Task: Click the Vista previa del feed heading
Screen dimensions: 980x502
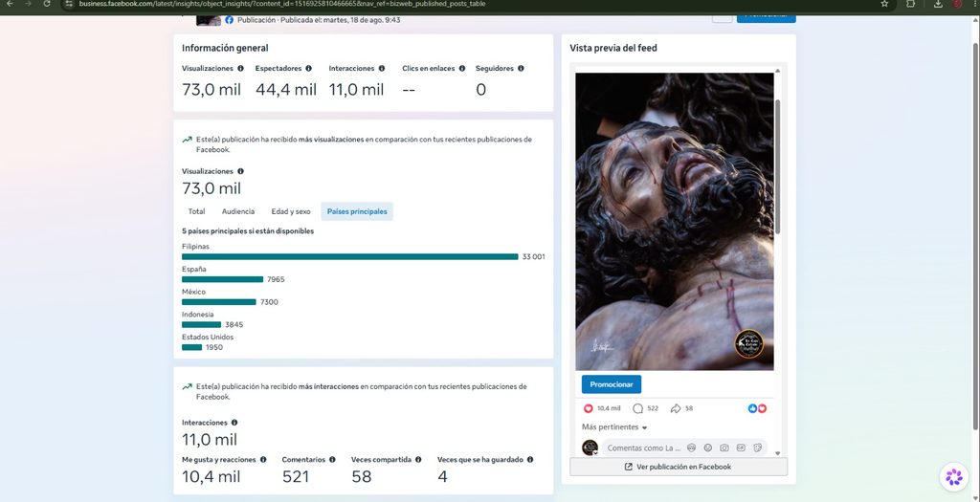Action: coord(613,48)
